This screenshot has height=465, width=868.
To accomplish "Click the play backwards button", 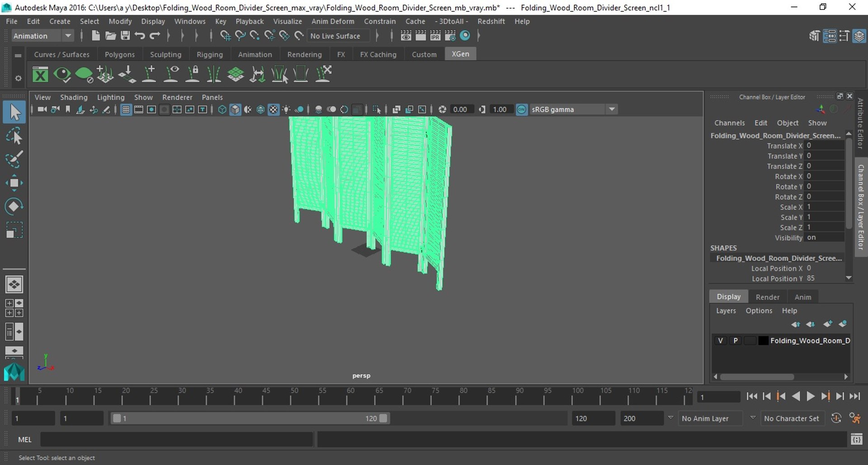I will 796,396.
